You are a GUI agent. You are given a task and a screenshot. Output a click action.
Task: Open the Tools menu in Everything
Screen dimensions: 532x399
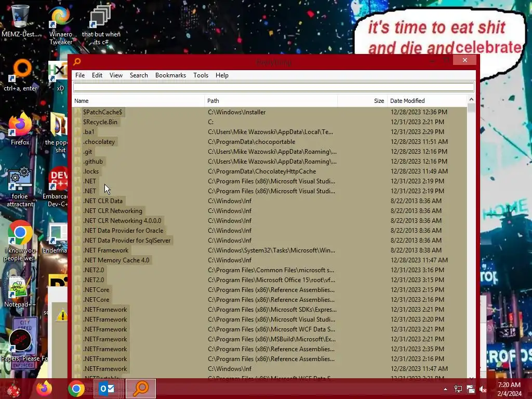pyautogui.click(x=201, y=75)
